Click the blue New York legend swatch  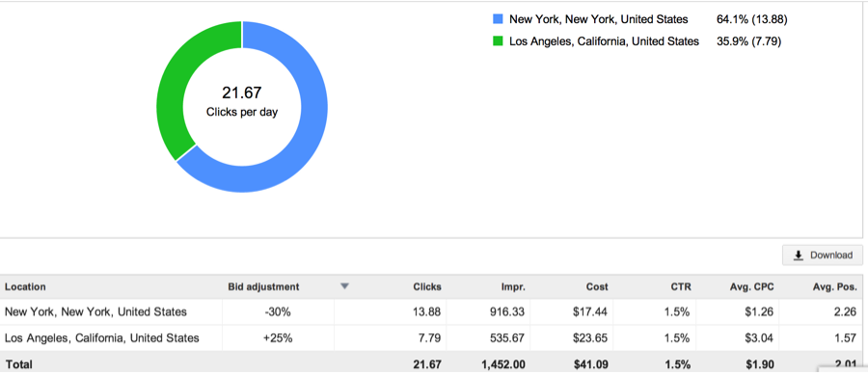coord(498,19)
